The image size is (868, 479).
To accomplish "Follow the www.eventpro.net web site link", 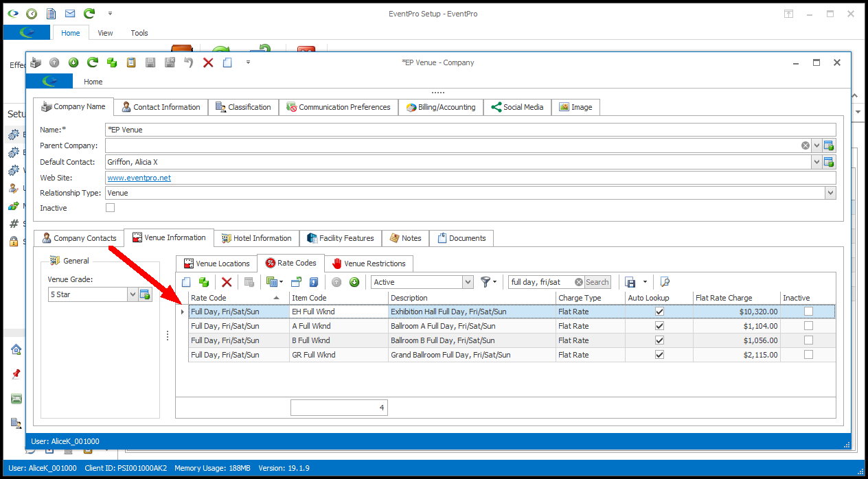I will point(139,178).
